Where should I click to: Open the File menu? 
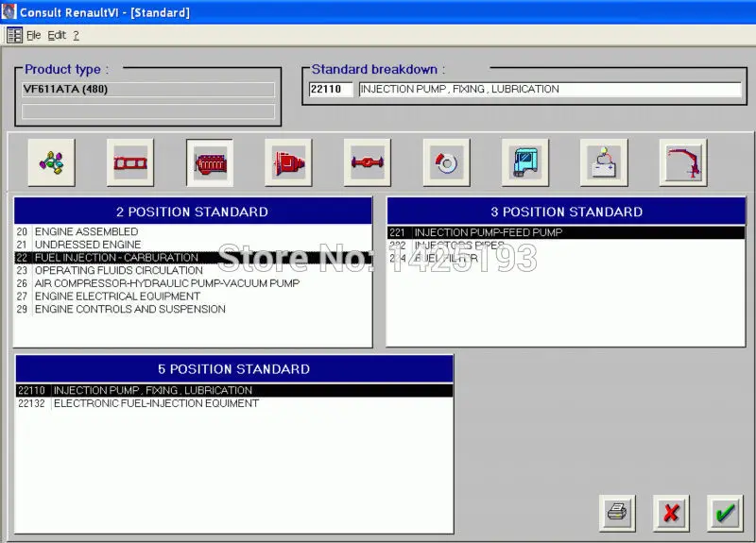33,35
